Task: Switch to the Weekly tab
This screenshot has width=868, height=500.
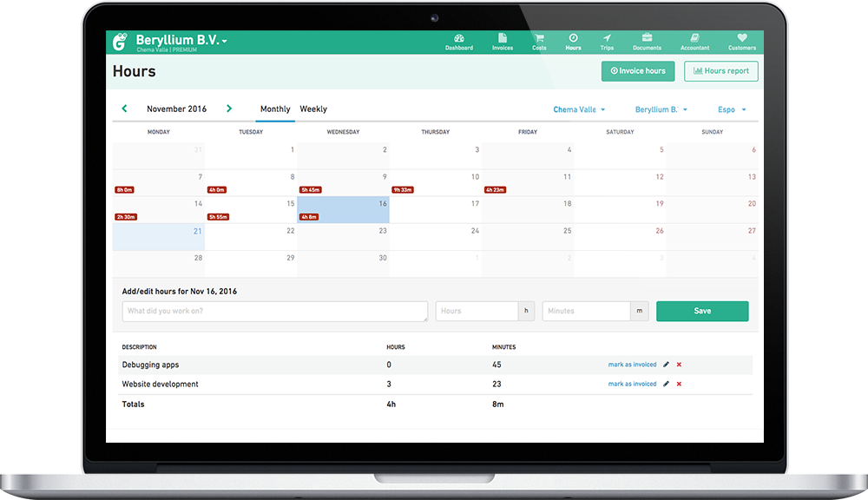Action: (313, 109)
